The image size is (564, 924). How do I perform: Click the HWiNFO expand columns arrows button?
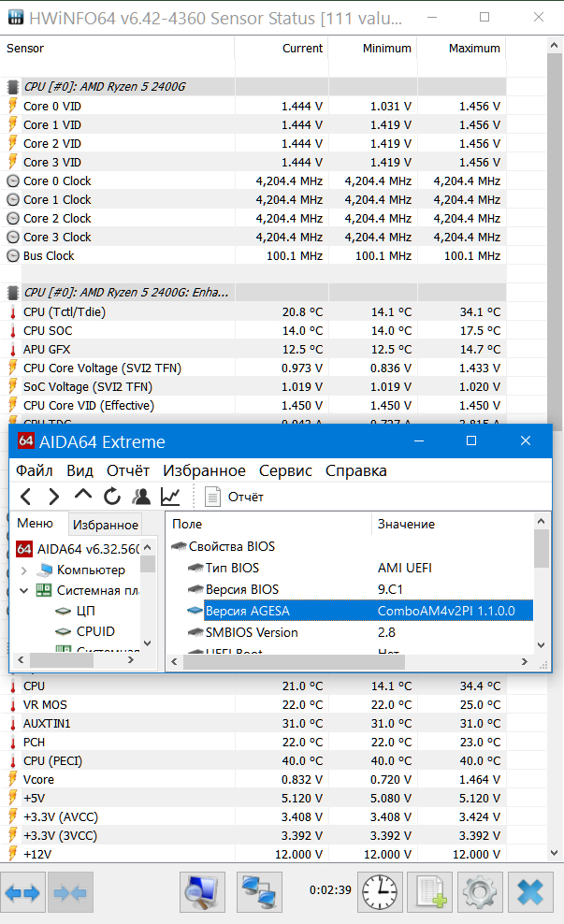pos(22,892)
